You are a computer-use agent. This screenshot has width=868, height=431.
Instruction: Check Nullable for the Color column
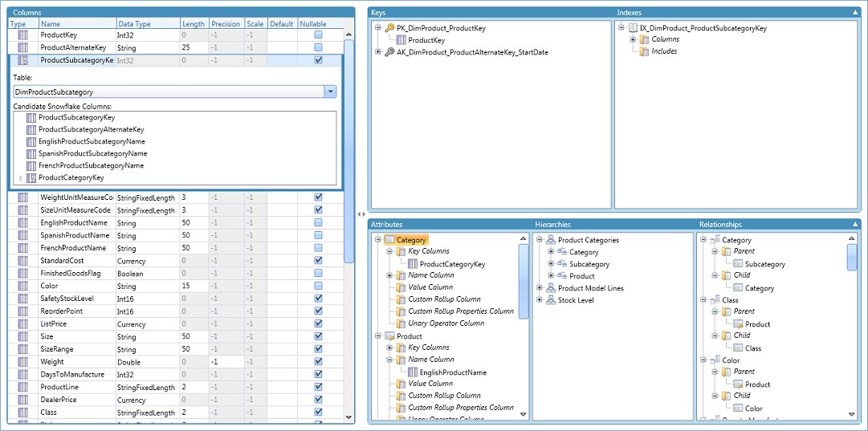318,286
